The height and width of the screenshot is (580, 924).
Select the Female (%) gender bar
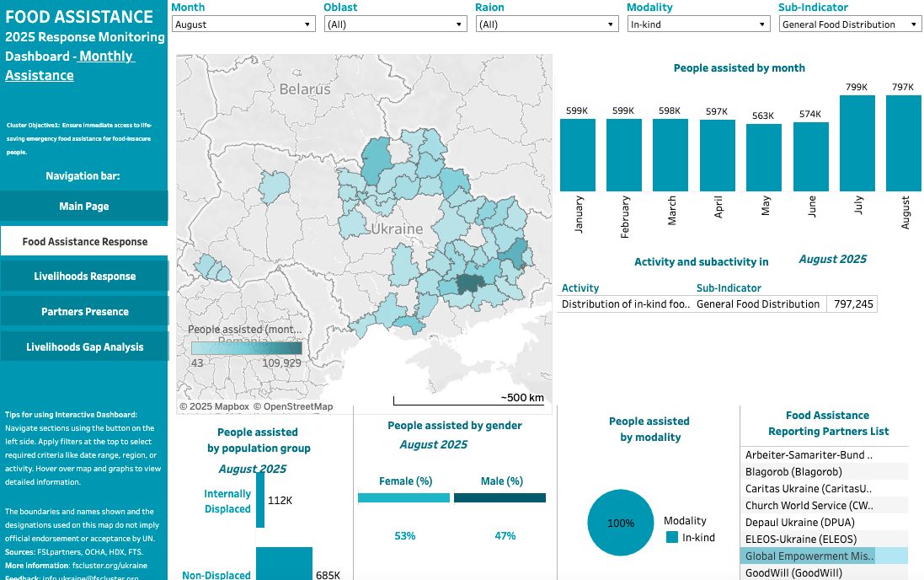[404, 498]
